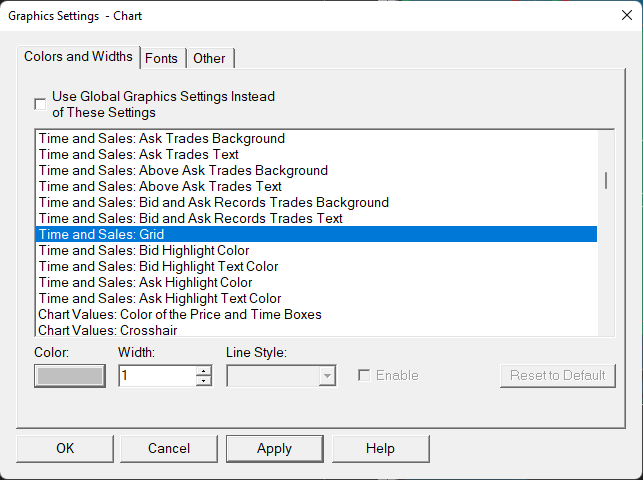Click the Cancel button
The height and width of the screenshot is (480, 643).
[x=169, y=449]
